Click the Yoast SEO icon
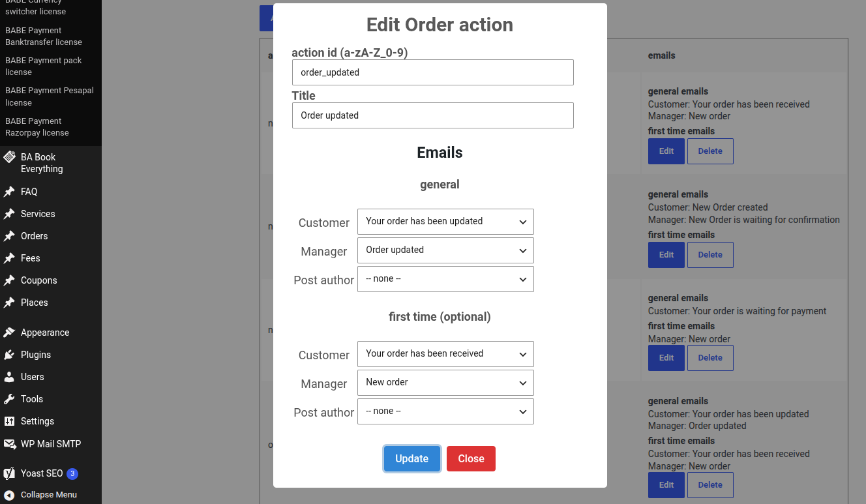Screen dimensions: 866x504 tap(9, 473)
